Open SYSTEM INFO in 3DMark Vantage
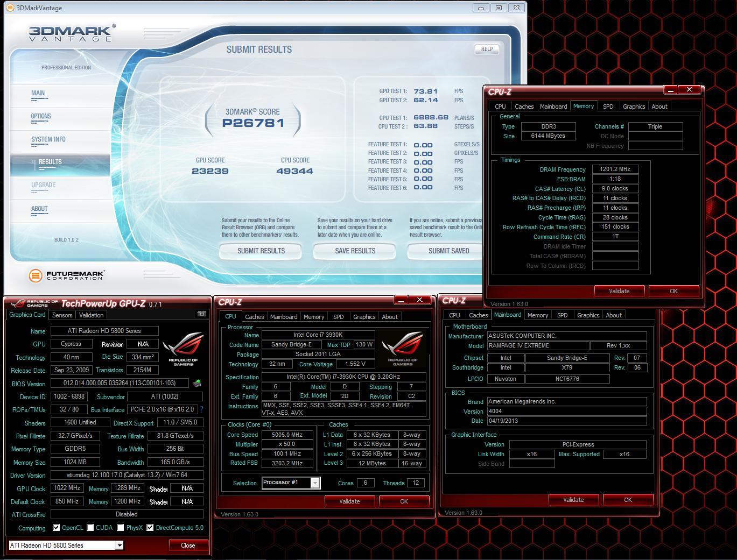The width and height of the screenshot is (737, 560). 48,139
